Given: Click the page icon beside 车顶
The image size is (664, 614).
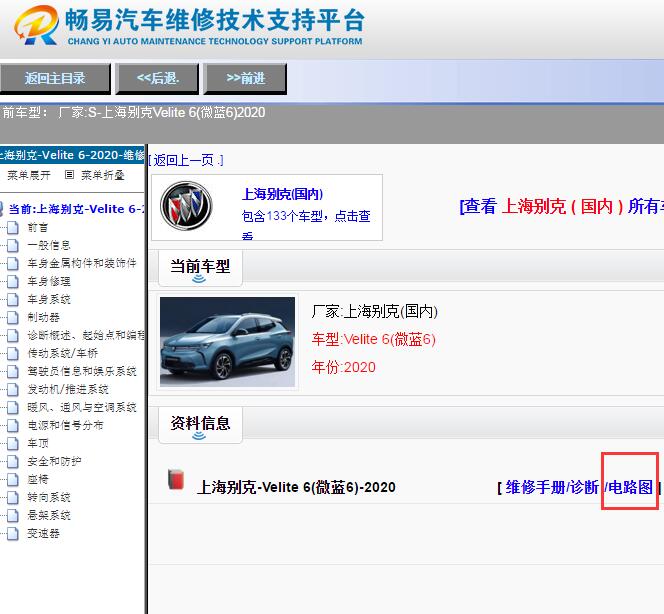Looking at the screenshot, I should [13, 443].
